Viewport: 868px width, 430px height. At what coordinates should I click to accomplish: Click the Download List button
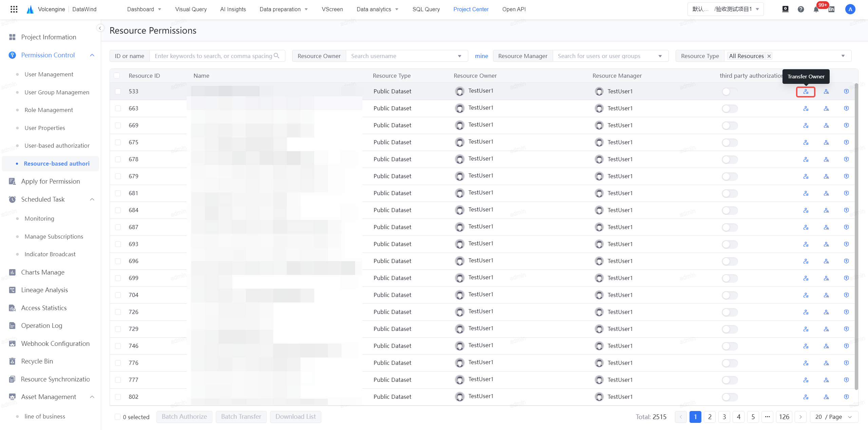tap(296, 417)
